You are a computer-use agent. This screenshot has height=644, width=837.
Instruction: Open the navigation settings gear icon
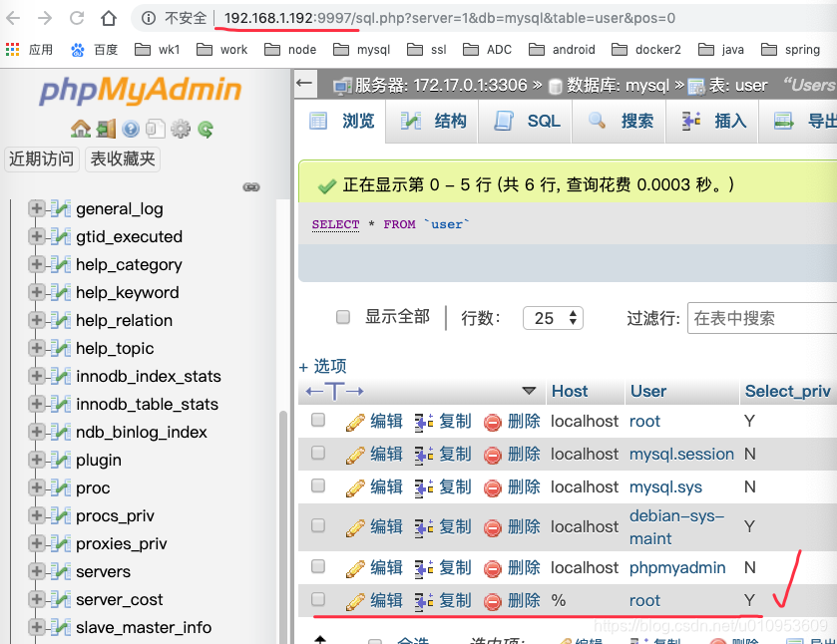click(x=181, y=129)
